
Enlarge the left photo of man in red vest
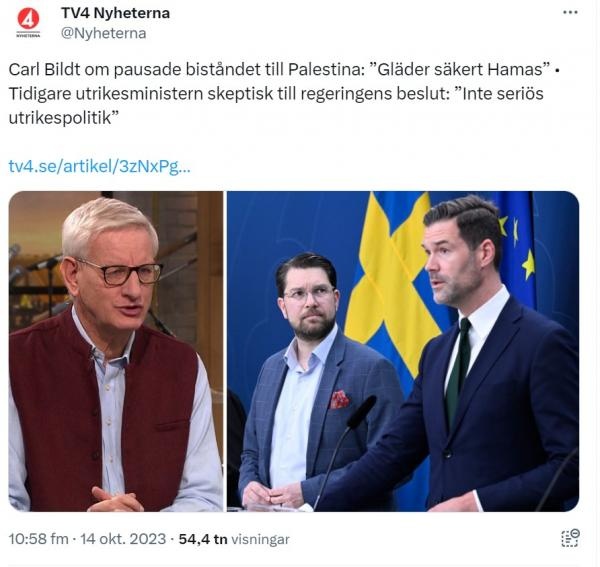coord(116,351)
